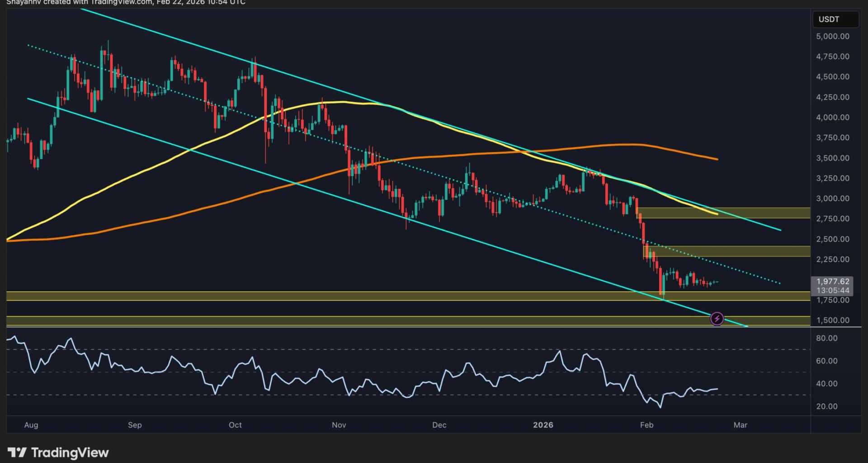Click the 80.00 RSI scale label
Screen dimensions: 868x463
click(826, 338)
